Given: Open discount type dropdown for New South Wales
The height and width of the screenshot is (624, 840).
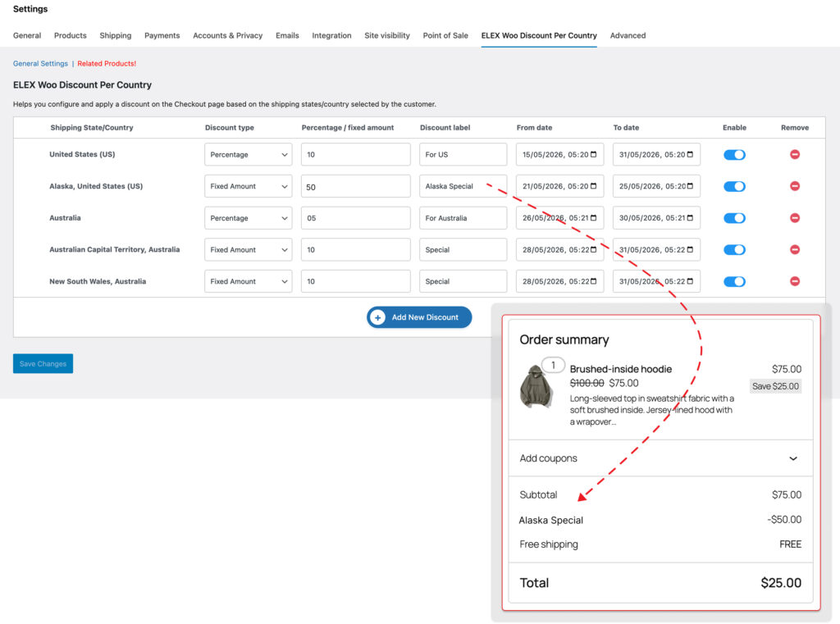Looking at the screenshot, I should click(x=248, y=281).
